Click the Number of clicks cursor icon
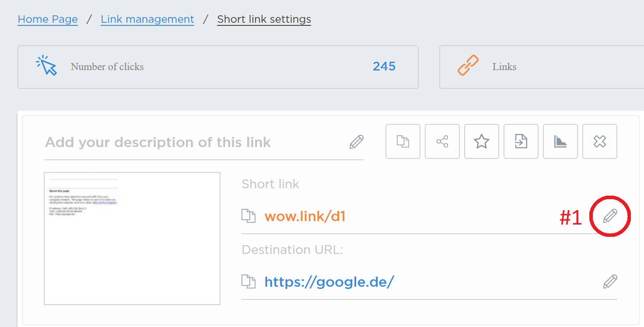Screen dimensions: 644x327 click(x=47, y=66)
